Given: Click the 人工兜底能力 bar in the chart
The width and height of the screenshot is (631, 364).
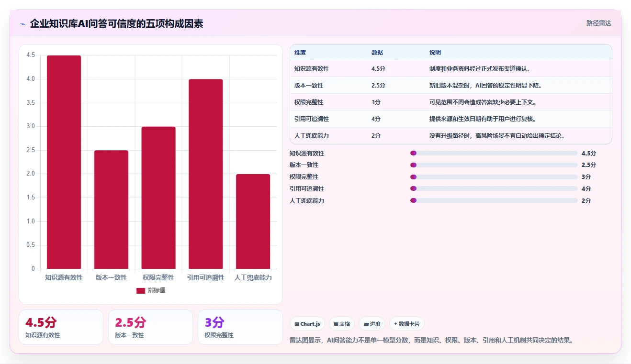Looking at the screenshot, I should click(x=253, y=221).
